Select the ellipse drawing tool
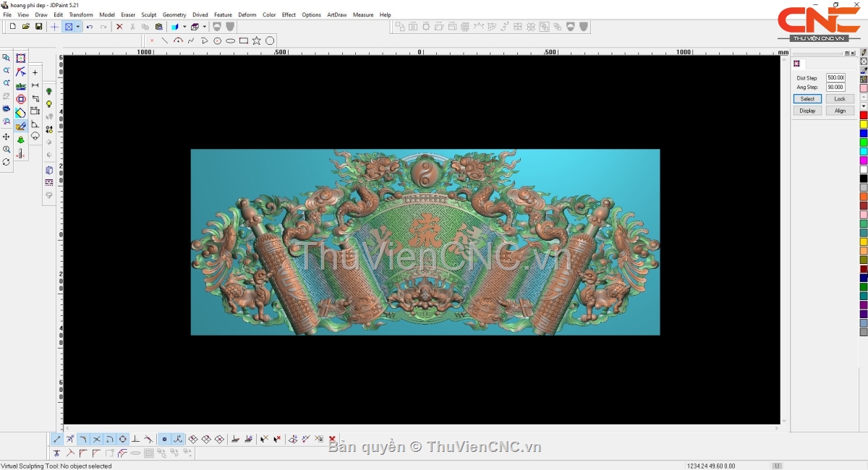This screenshot has width=868, height=470. tap(230, 40)
